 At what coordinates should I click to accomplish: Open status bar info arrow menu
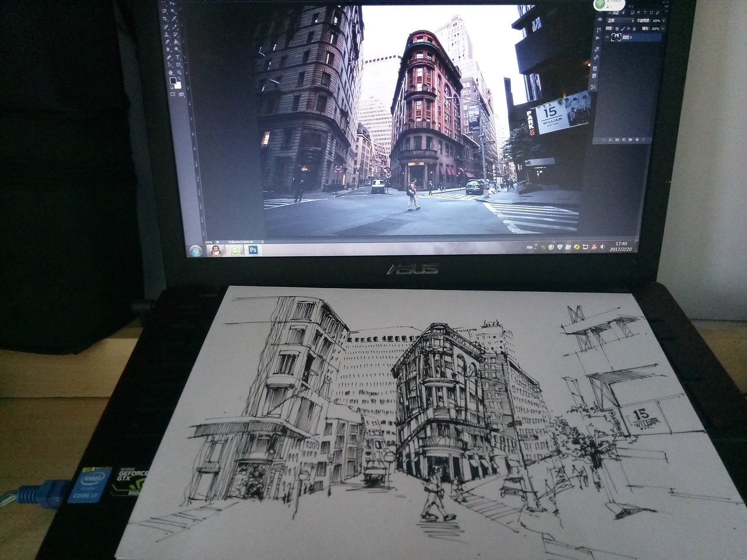pos(263,242)
